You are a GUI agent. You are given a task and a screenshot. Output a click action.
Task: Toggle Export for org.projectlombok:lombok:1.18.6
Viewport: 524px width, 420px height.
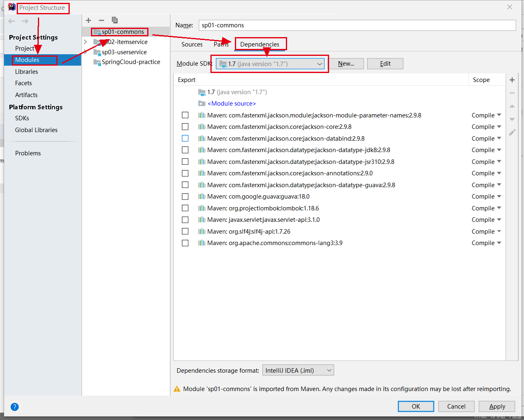185,208
